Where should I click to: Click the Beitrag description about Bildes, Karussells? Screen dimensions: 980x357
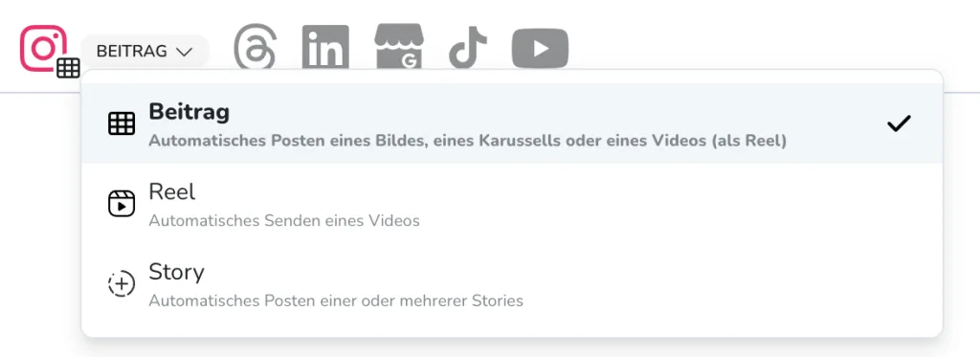[467, 141]
